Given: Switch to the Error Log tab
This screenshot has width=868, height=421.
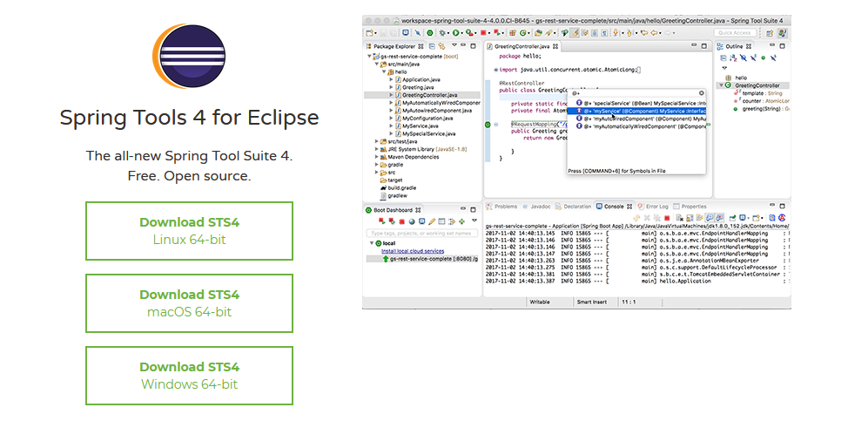Looking at the screenshot, I should (x=653, y=206).
